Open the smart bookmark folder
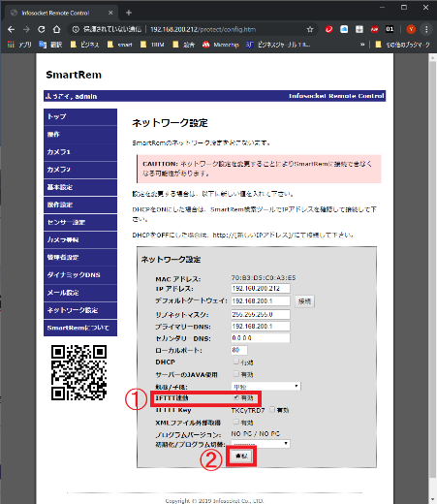This screenshot has width=437, height=504. [120, 45]
